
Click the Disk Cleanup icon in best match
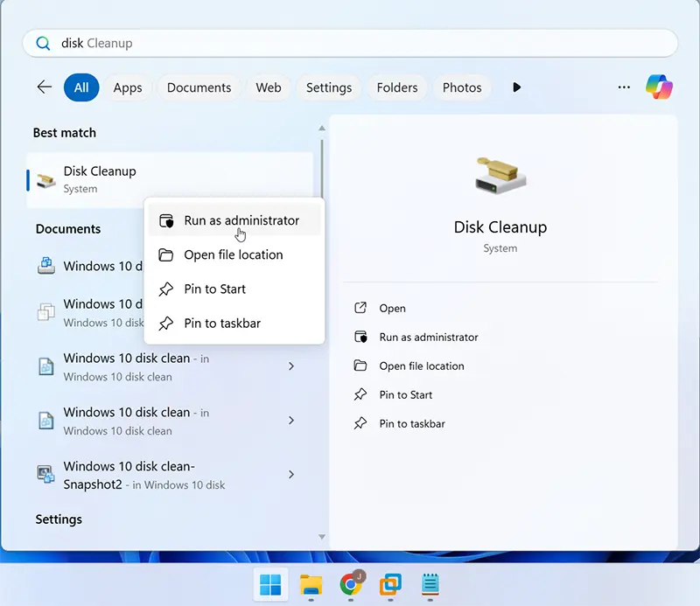(x=46, y=180)
